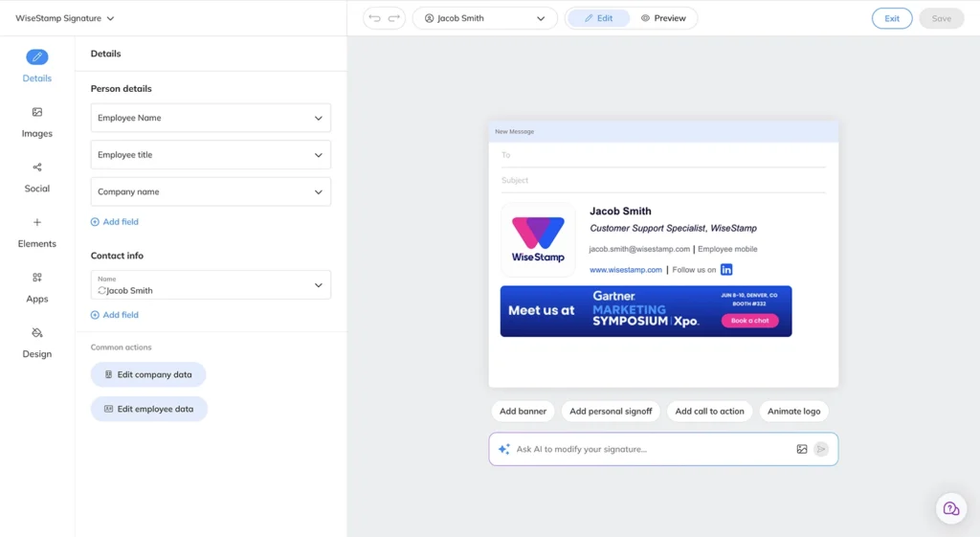Click the Add banner suggestion chip
This screenshot has height=537, width=980.
tap(523, 412)
